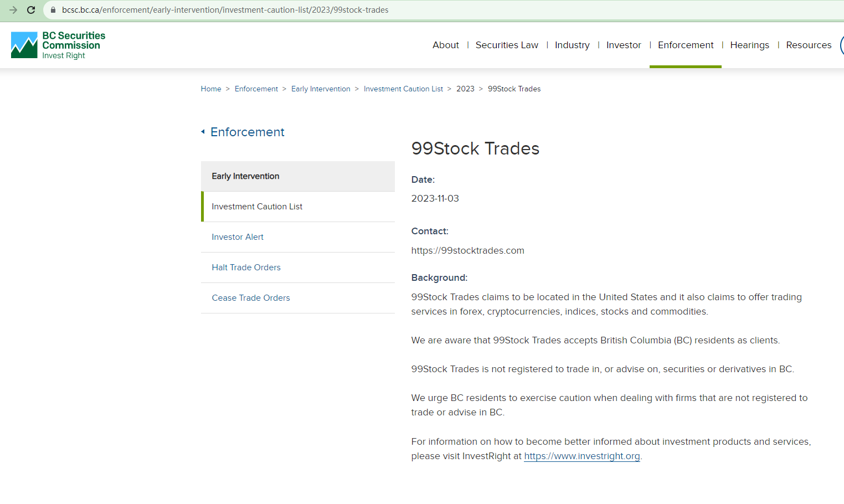The image size is (844, 504).
Task: Click the back arrow beside Enforcement heading
Action: pos(203,132)
